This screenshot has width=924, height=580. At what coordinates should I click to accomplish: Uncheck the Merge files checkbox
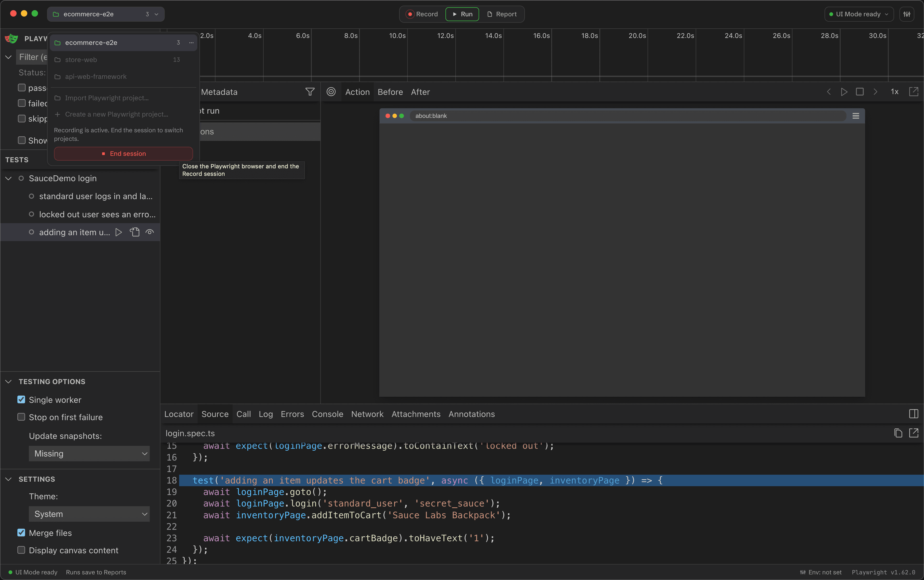21,533
